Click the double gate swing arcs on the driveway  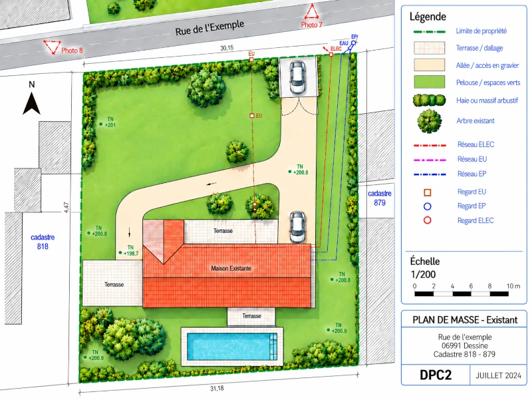[x=300, y=106]
